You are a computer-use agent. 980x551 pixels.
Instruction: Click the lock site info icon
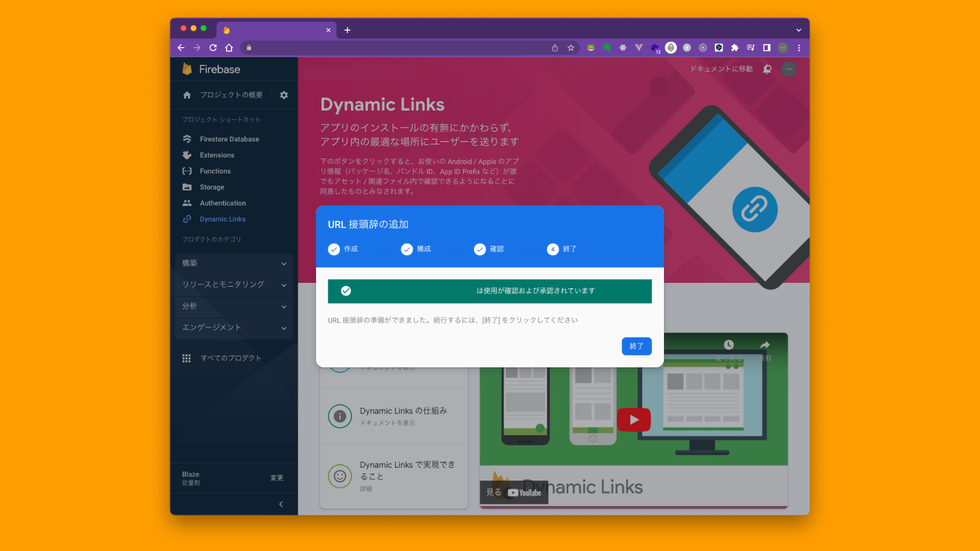click(249, 48)
